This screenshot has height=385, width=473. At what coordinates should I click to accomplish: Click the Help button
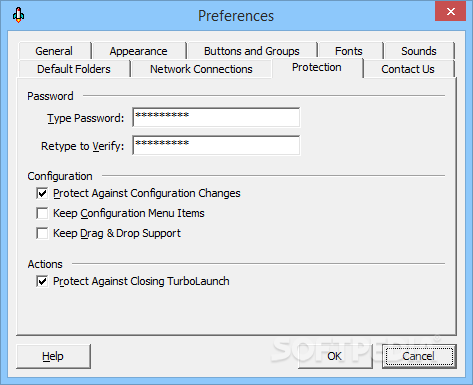click(53, 356)
